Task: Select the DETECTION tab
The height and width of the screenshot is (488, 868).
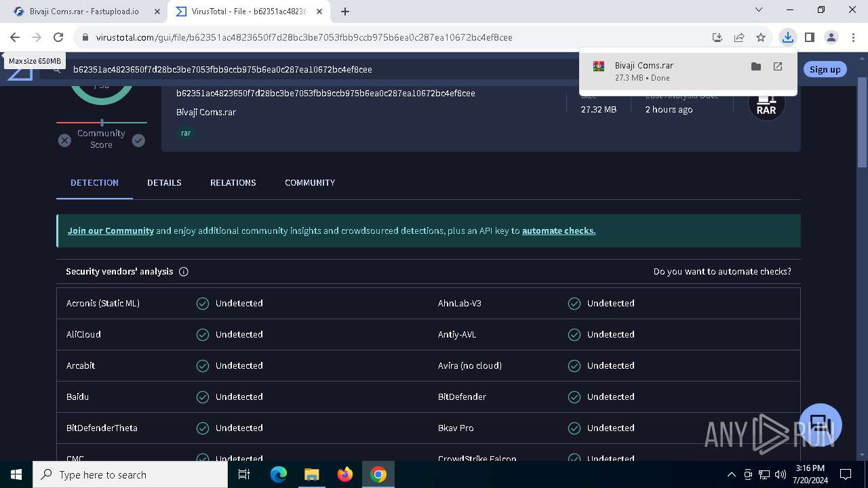Action: (94, 182)
